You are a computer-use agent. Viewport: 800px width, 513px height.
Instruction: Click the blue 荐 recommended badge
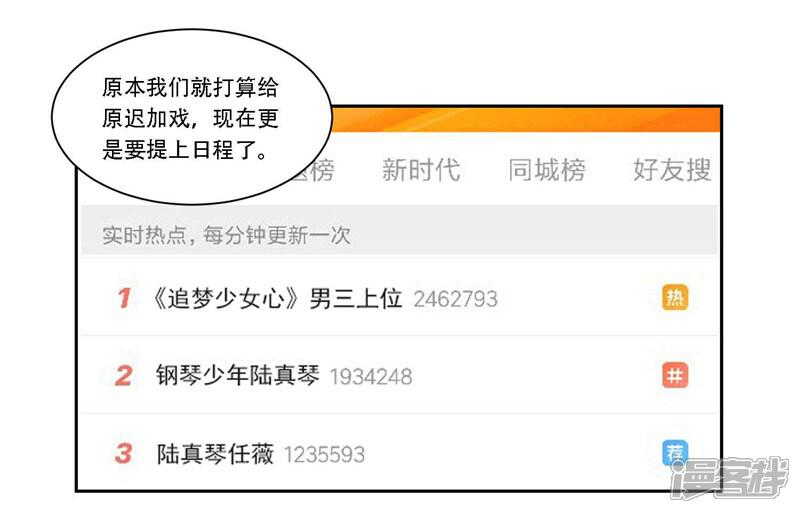pos(675,453)
